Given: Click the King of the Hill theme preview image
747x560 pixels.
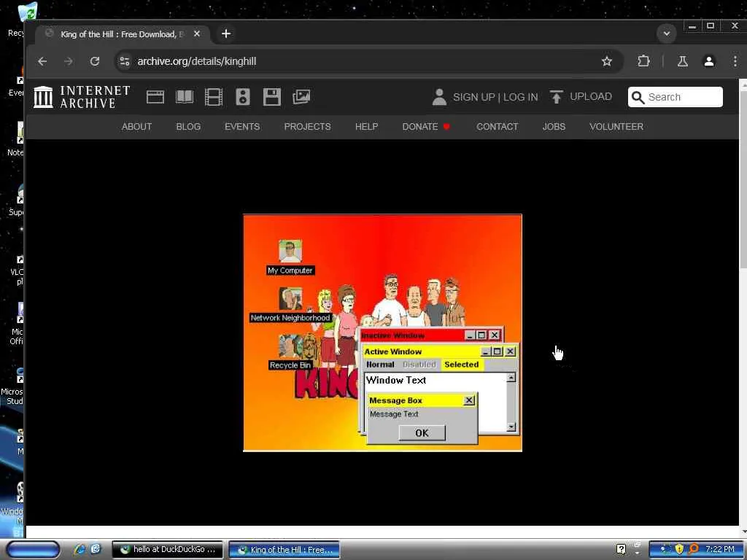Looking at the screenshot, I should coord(382,332).
